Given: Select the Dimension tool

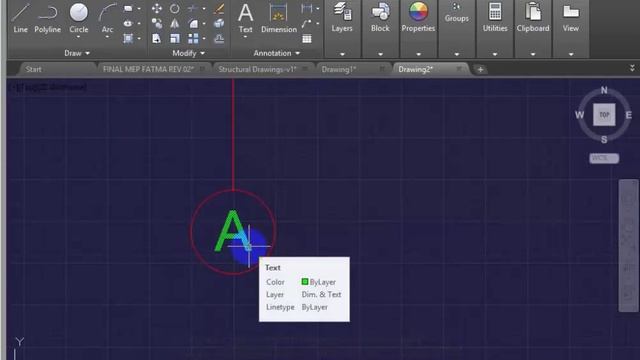Looking at the screenshot, I should pyautogui.click(x=279, y=18).
